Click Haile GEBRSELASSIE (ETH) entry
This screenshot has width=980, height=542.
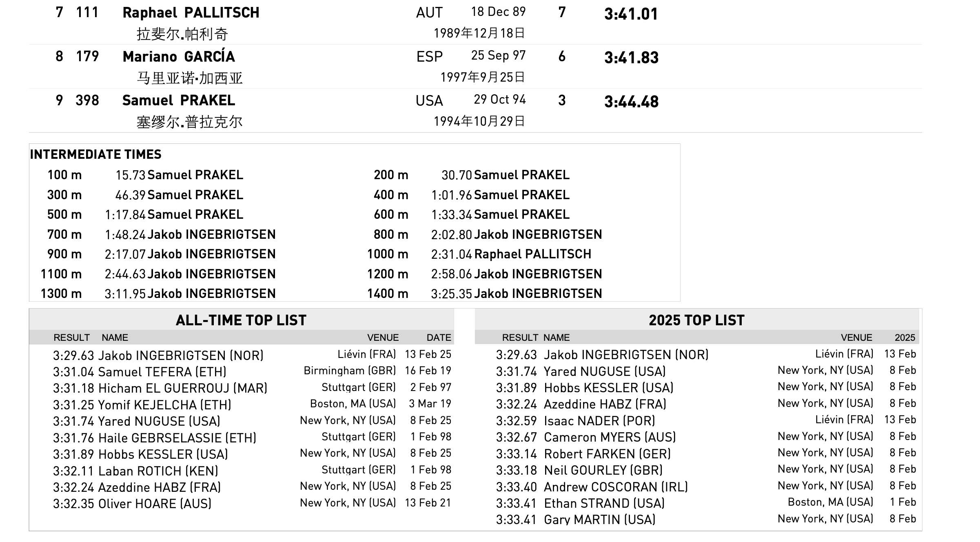177,438
